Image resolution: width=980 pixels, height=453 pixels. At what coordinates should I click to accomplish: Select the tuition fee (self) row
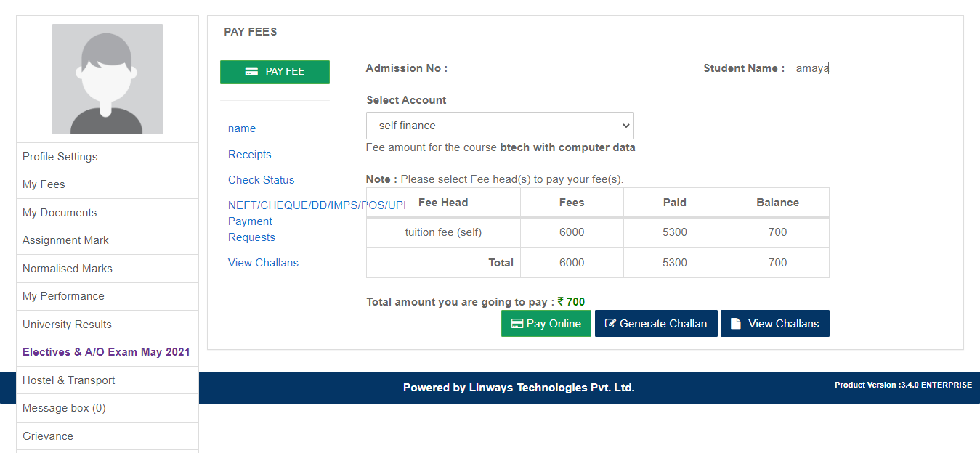[442, 232]
